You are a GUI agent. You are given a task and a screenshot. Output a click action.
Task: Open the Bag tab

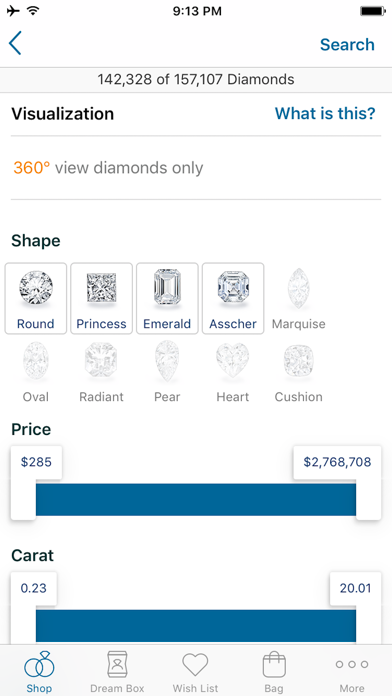pyautogui.click(x=274, y=671)
